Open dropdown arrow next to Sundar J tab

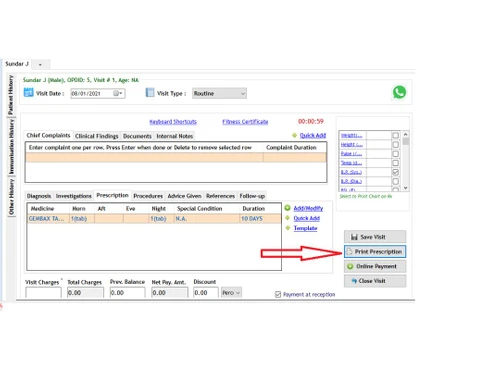[x=40, y=64]
